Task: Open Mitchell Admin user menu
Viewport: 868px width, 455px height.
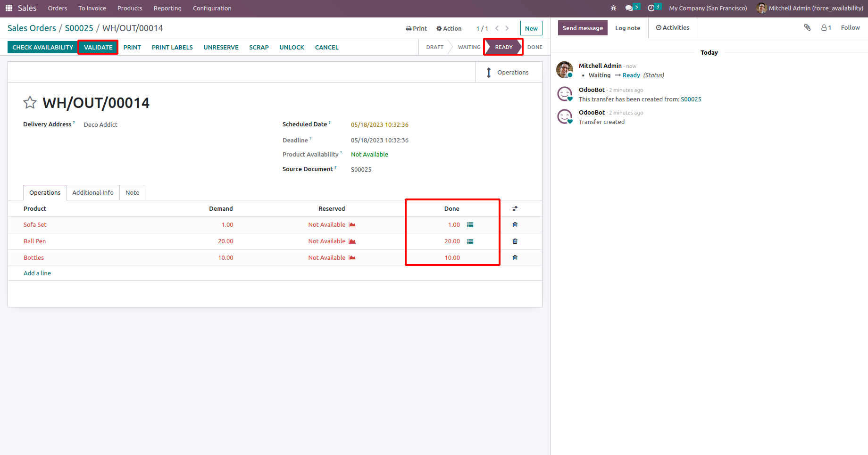Action: tap(810, 8)
